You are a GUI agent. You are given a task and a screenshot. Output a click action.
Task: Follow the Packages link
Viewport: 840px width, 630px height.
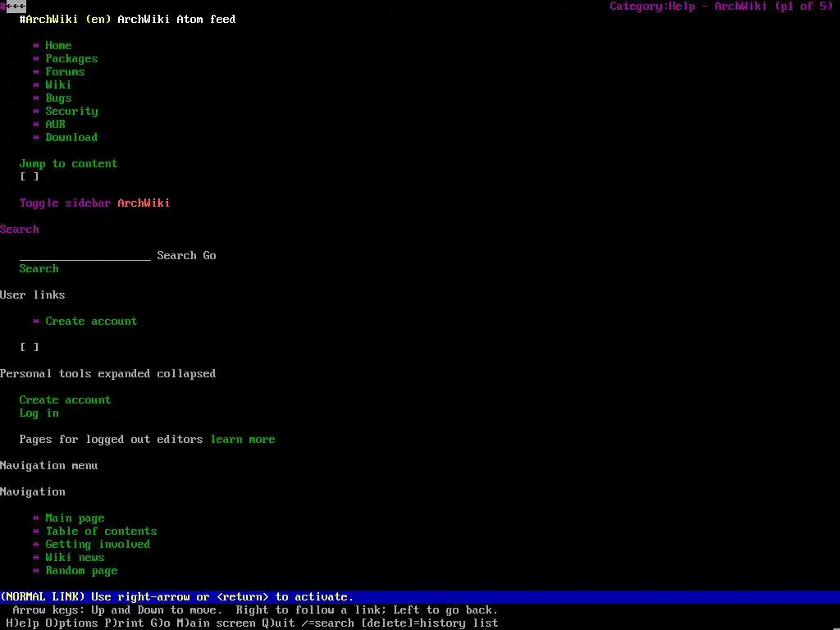point(72,59)
